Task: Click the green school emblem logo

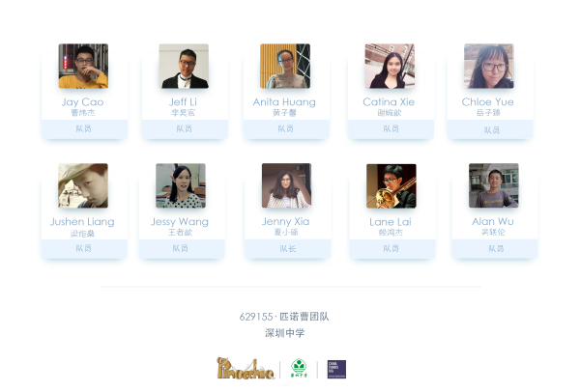Action: (x=299, y=369)
